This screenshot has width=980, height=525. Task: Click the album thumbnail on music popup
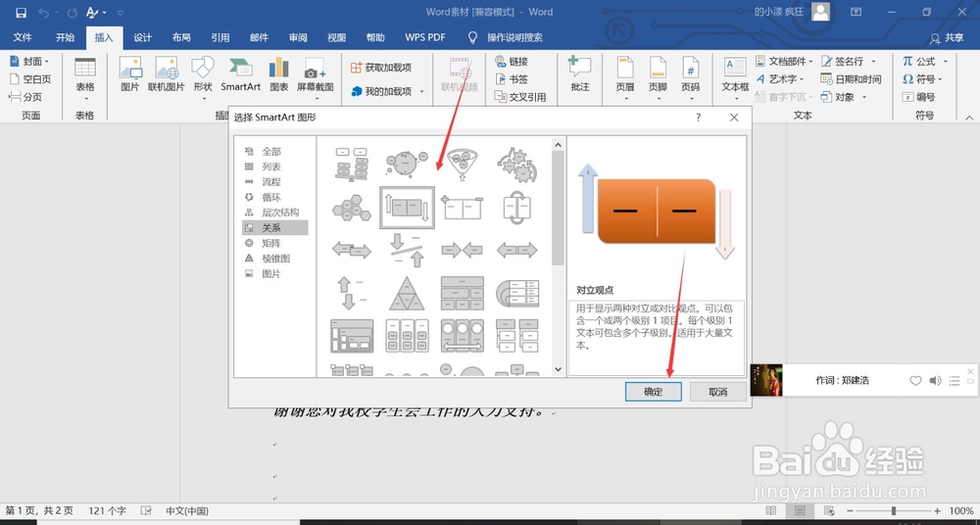tap(766, 380)
